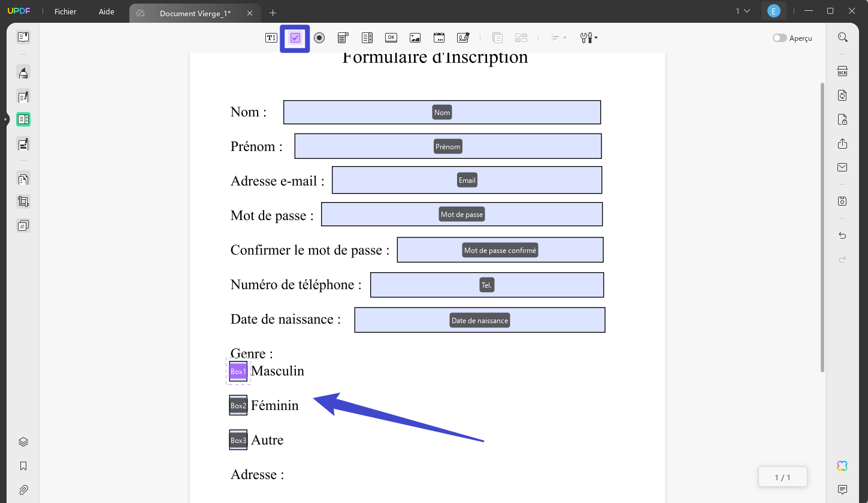Check the Box3 Autre checkbox
This screenshot has width=868, height=503.
[238, 439]
